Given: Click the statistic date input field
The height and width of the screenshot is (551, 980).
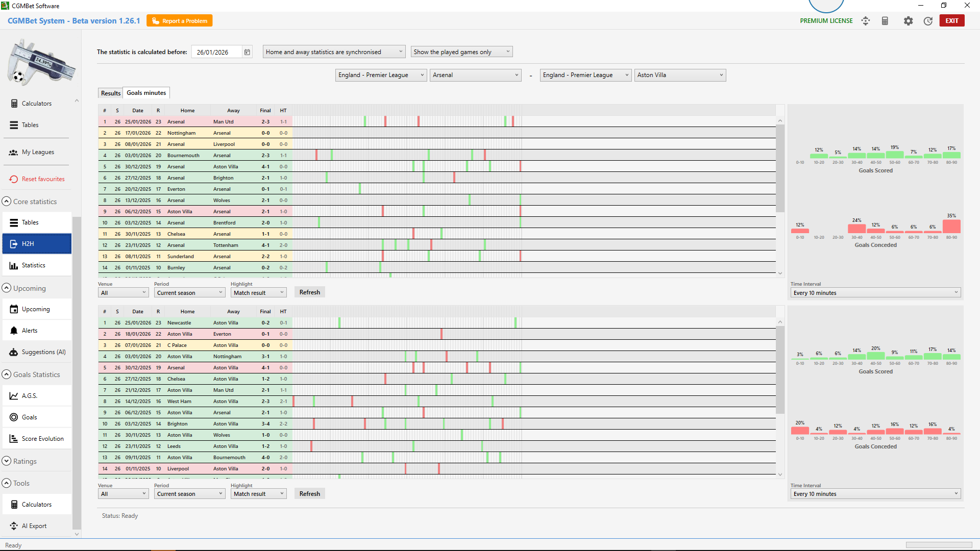Looking at the screenshot, I should (x=217, y=52).
